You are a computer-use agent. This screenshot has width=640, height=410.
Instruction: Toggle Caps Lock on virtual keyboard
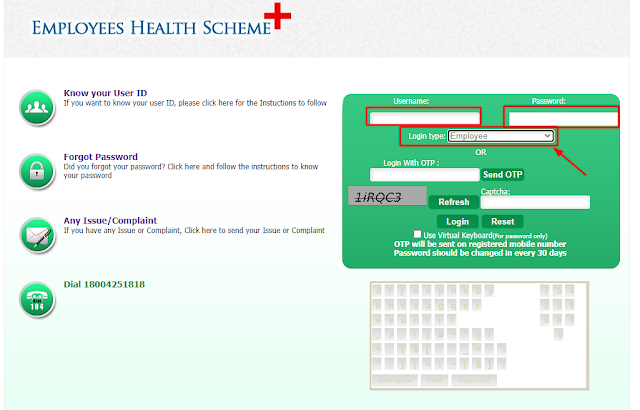[x=474, y=381]
